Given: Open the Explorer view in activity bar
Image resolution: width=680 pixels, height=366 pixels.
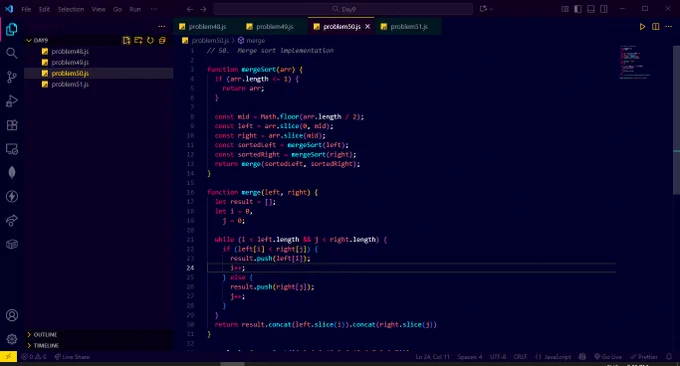Looking at the screenshot, I should click(x=12, y=29).
